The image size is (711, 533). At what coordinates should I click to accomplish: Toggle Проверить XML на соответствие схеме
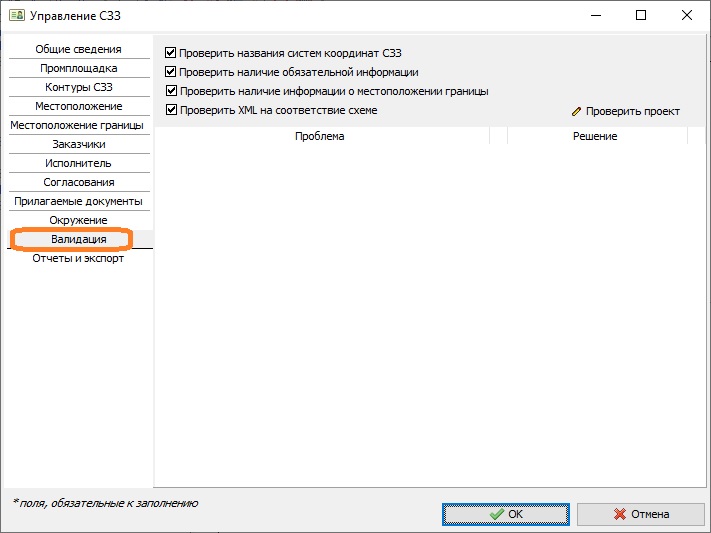[x=170, y=110]
